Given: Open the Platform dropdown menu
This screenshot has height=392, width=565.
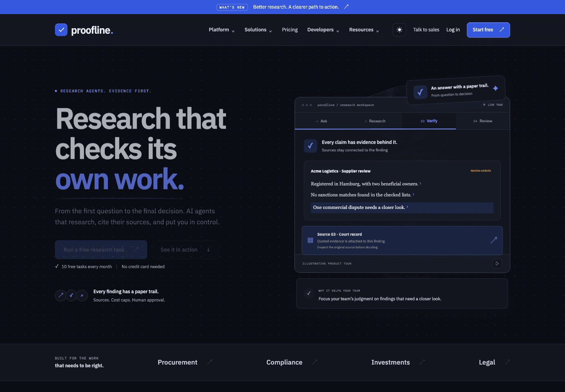Looking at the screenshot, I should 222,30.
